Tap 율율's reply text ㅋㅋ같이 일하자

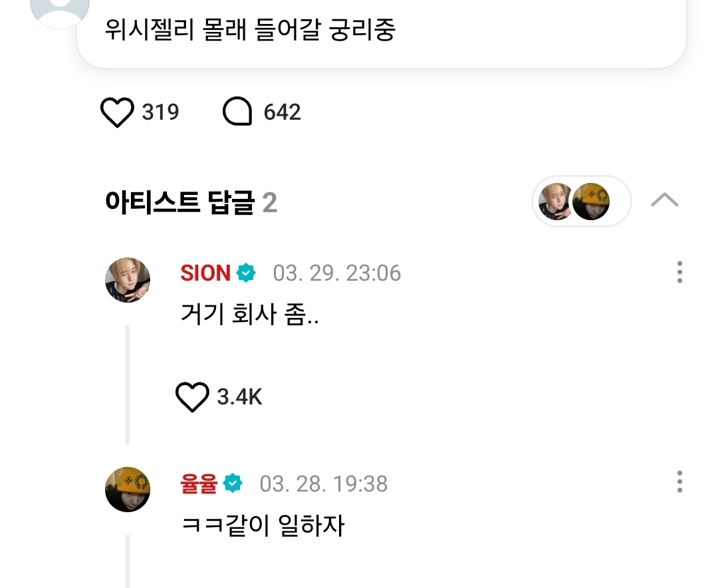[x=263, y=525]
